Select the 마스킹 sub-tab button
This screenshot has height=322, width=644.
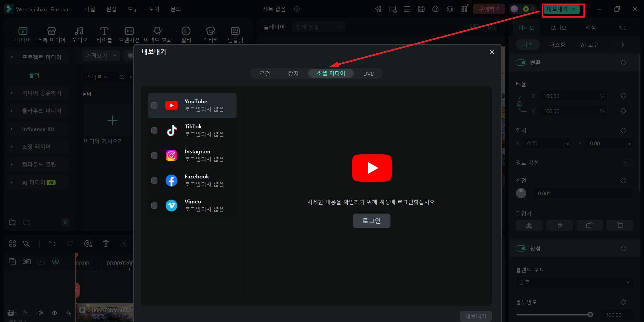click(557, 45)
